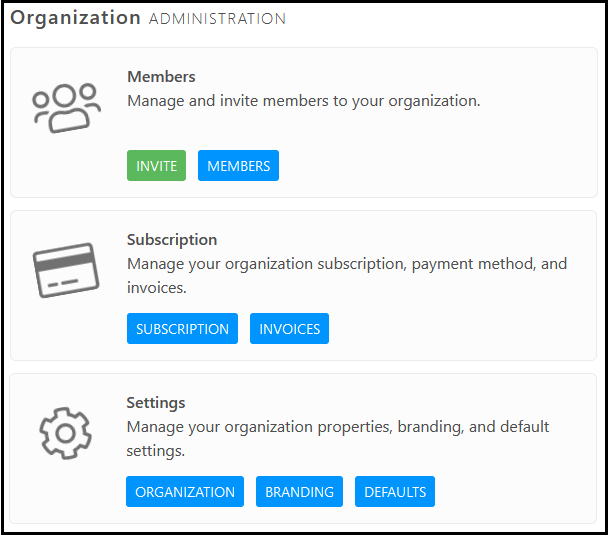View INVOICES via the blue button
This screenshot has width=609, height=535.
pos(289,329)
